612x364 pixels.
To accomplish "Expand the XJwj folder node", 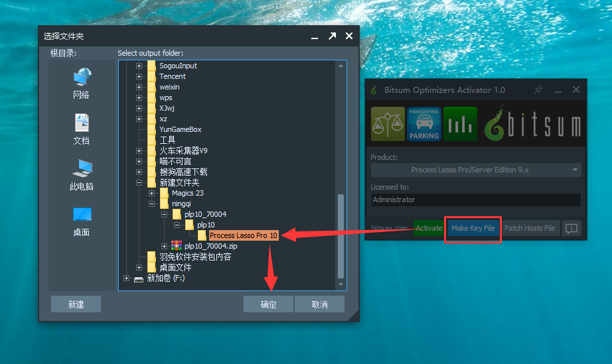I will [139, 108].
